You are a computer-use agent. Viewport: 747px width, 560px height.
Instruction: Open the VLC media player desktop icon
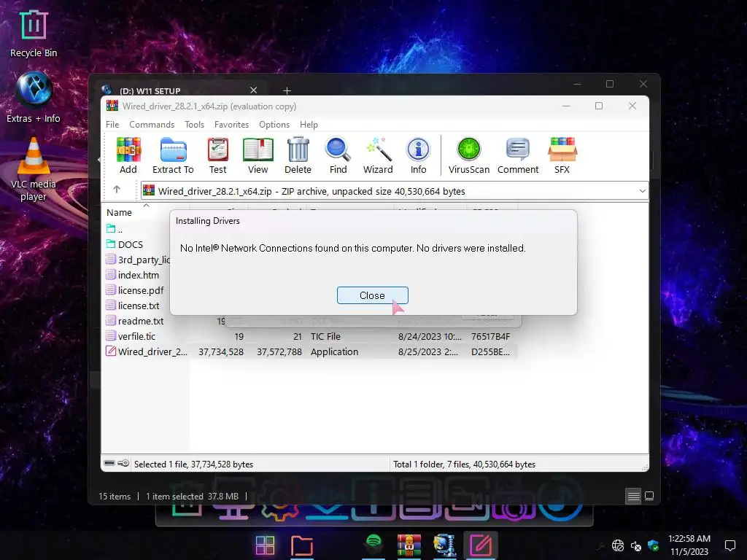click(34, 169)
